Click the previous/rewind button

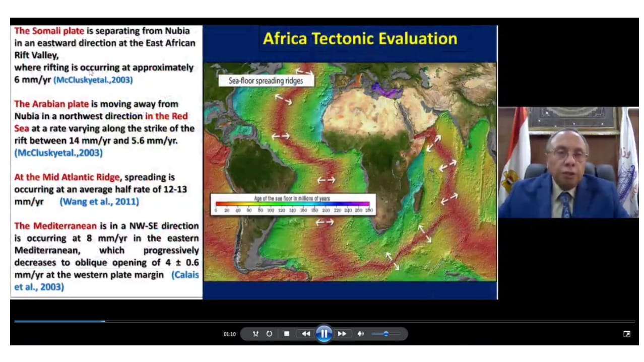(305, 334)
